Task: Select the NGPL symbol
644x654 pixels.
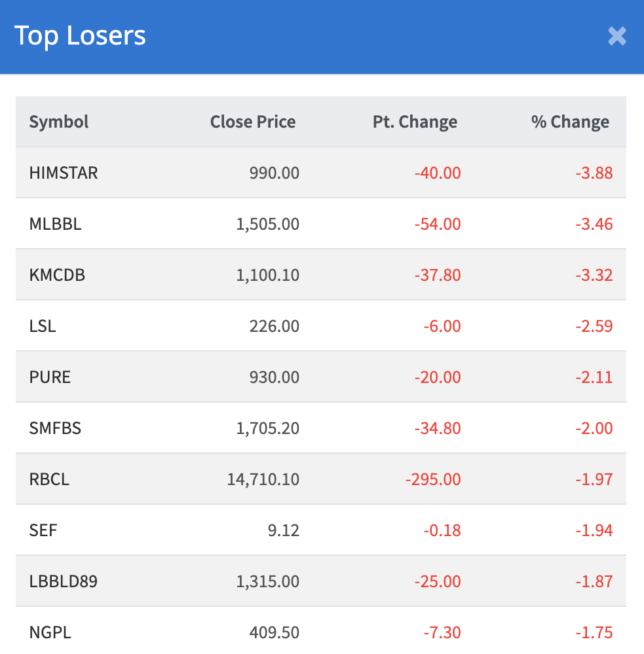Action: (50, 632)
